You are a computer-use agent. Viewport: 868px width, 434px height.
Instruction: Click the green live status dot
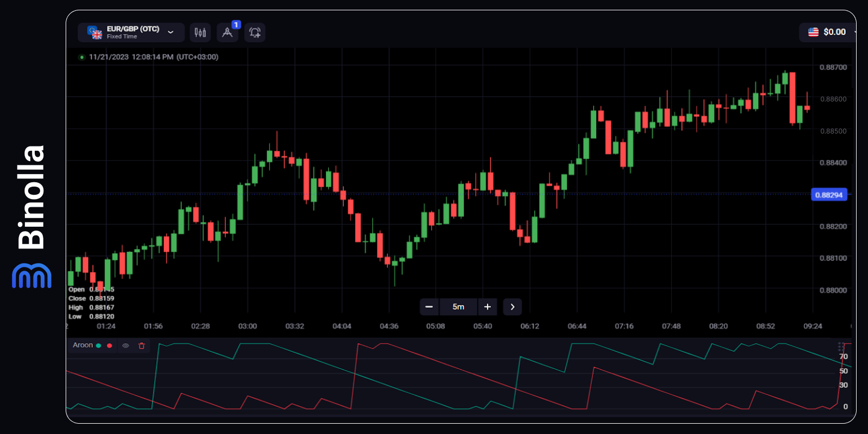pyautogui.click(x=82, y=57)
